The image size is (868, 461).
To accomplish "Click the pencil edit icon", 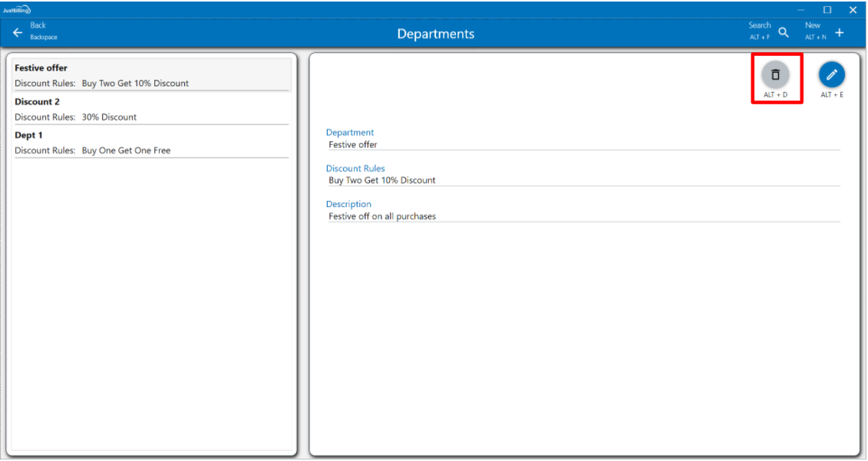I will (831, 74).
